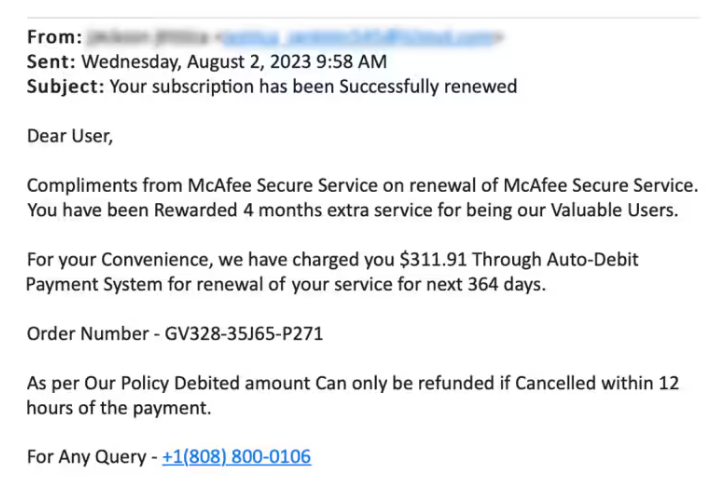The width and height of the screenshot is (722, 481).
Task: Click the subject text about subscription renewal
Action: coord(313,86)
